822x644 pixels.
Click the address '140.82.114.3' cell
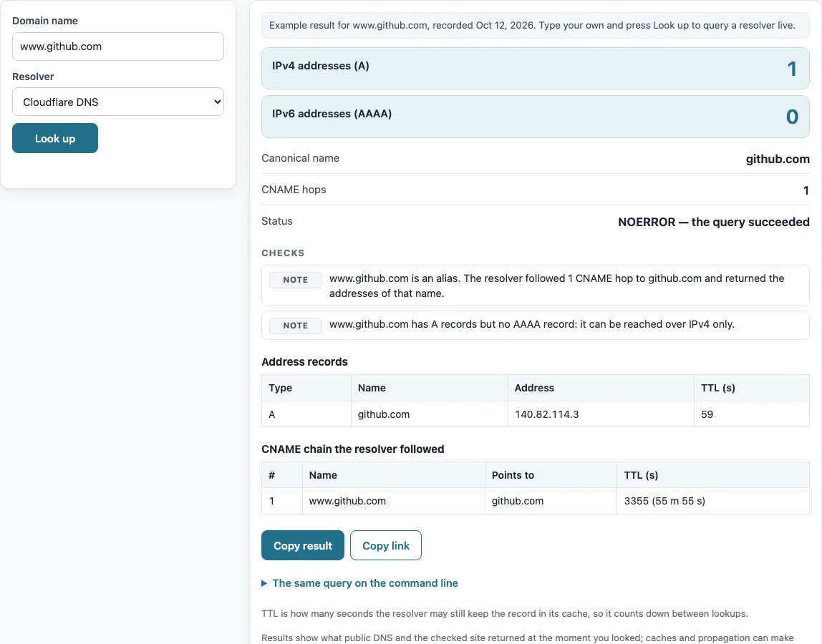[601, 414]
